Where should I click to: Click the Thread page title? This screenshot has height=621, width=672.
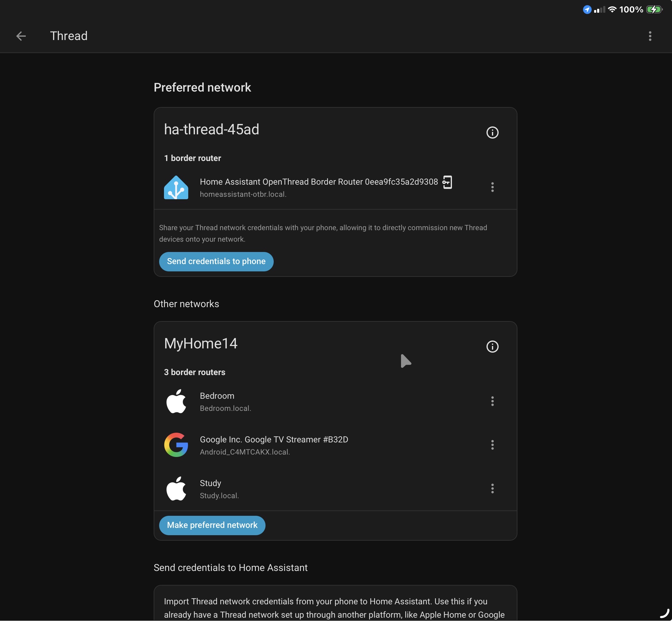[69, 36]
